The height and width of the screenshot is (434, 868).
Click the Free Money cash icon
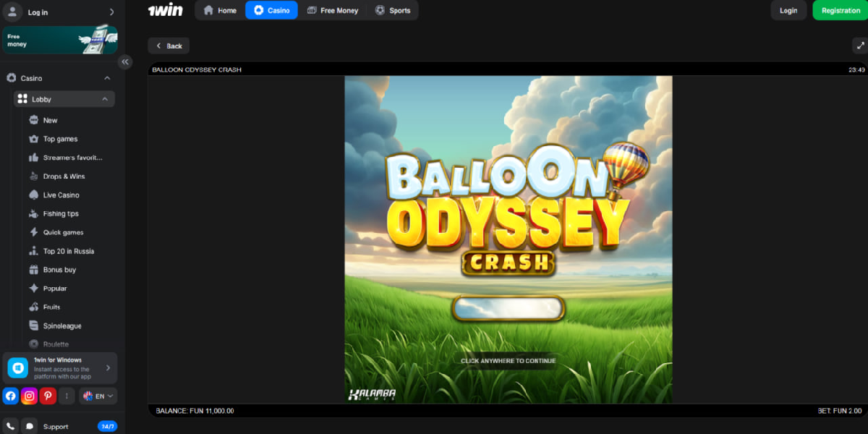click(x=312, y=10)
